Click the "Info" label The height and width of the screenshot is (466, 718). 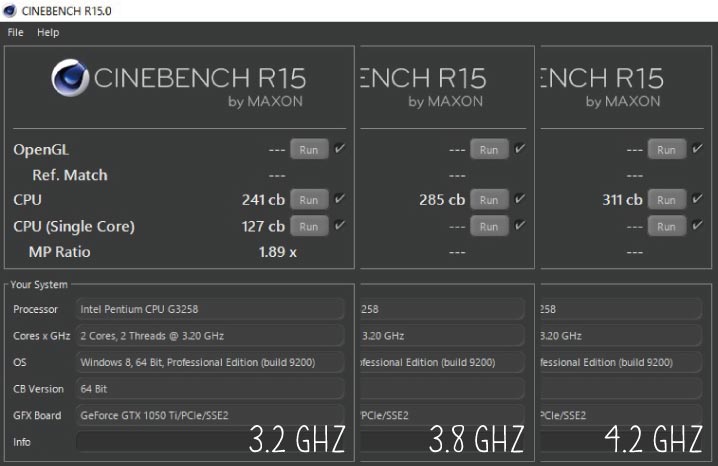click(x=22, y=442)
